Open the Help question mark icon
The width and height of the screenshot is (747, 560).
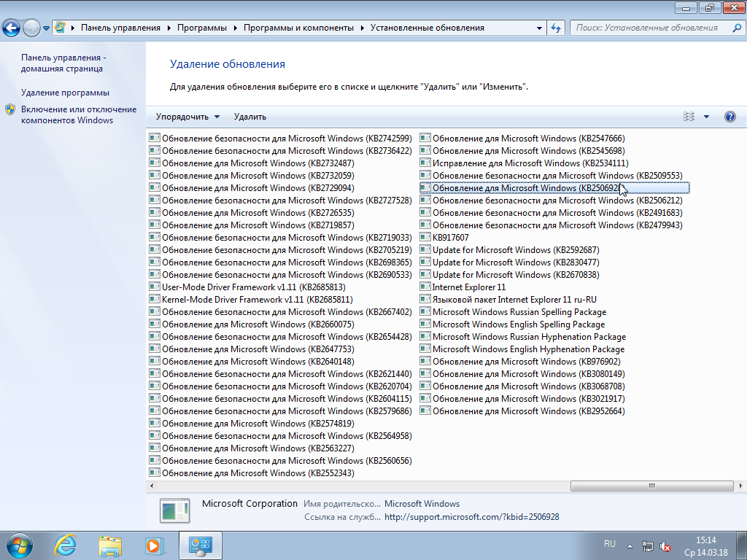(729, 117)
